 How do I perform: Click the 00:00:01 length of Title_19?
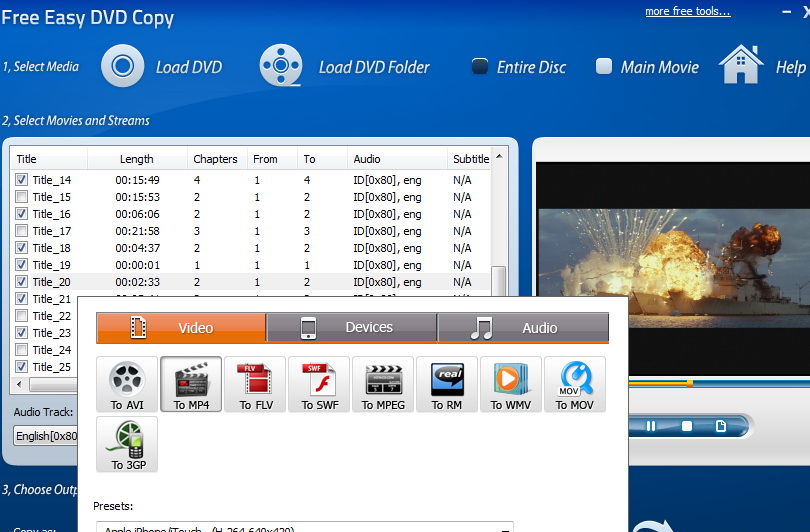[137, 265]
